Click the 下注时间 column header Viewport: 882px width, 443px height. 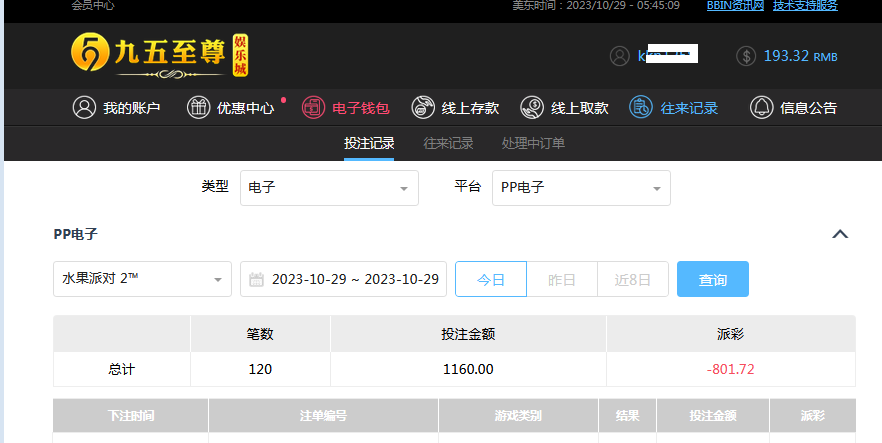pos(131,415)
